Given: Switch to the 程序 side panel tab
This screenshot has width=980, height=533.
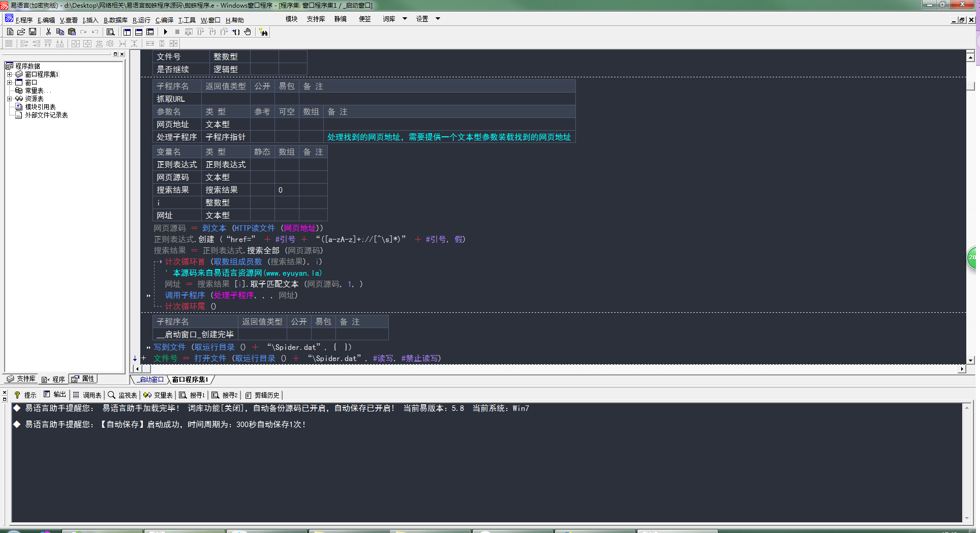Looking at the screenshot, I should coord(53,379).
